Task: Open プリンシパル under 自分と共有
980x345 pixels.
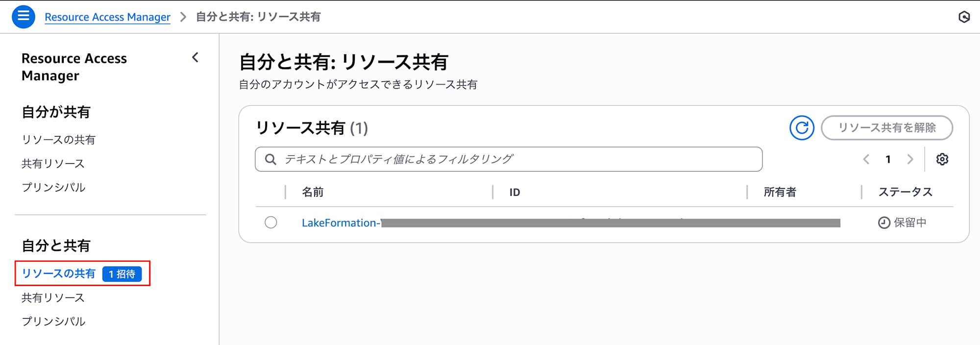Action: [53, 321]
